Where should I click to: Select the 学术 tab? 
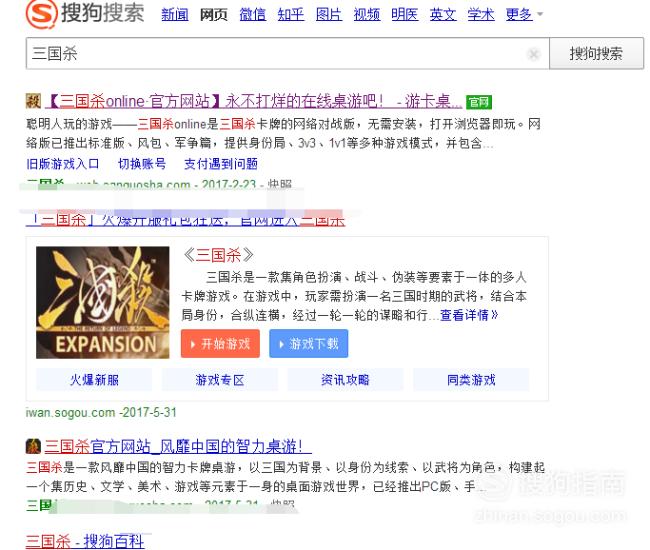tap(481, 15)
